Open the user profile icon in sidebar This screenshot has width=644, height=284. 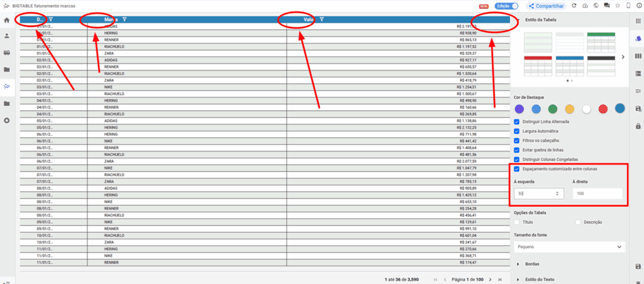[7, 36]
